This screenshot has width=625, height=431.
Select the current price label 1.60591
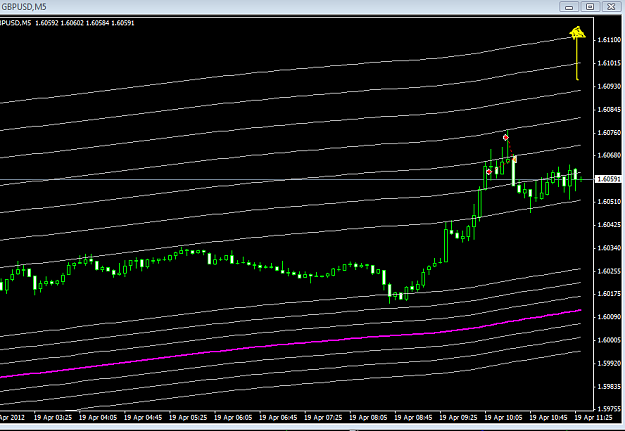point(608,179)
